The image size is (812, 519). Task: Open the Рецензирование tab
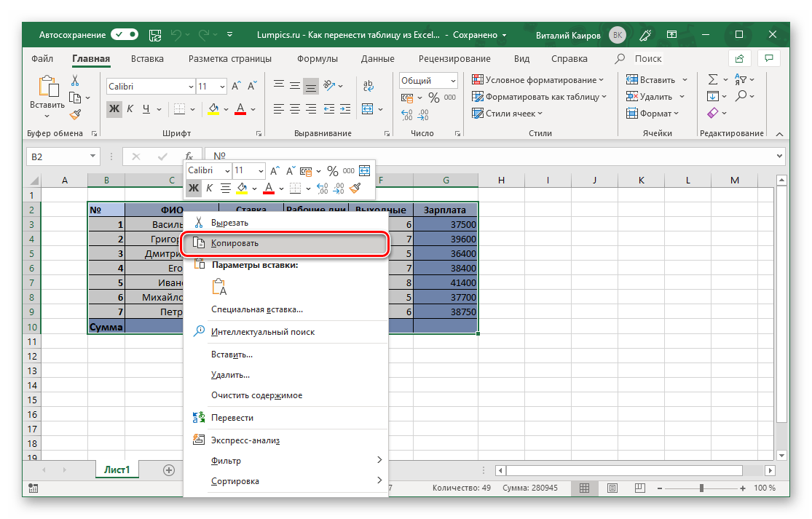pos(454,58)
